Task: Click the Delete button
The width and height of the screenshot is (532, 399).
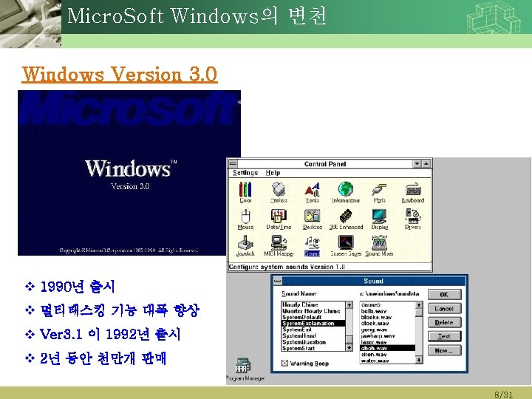Action: click(444, 322)
